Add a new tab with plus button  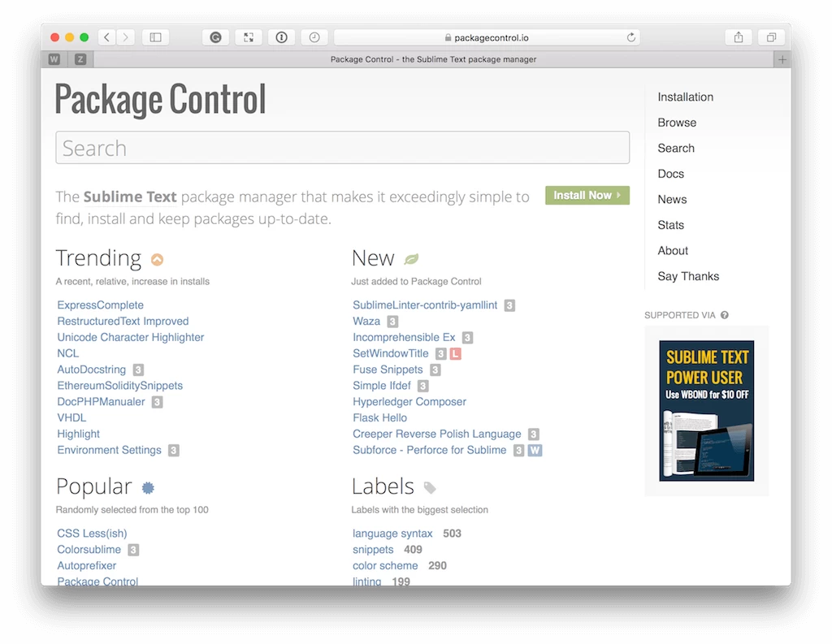[782, 59]
